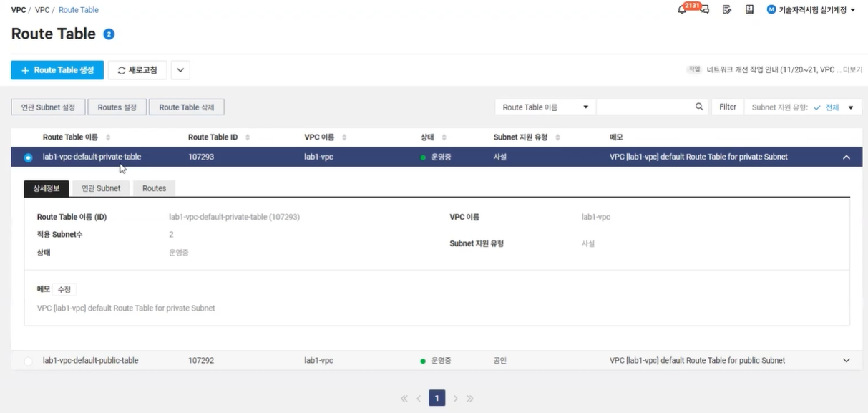Image resolution: width=868 pixels, height=413 pixels.
Task: Click 더보기 link in notice banner
Action: 852,70
